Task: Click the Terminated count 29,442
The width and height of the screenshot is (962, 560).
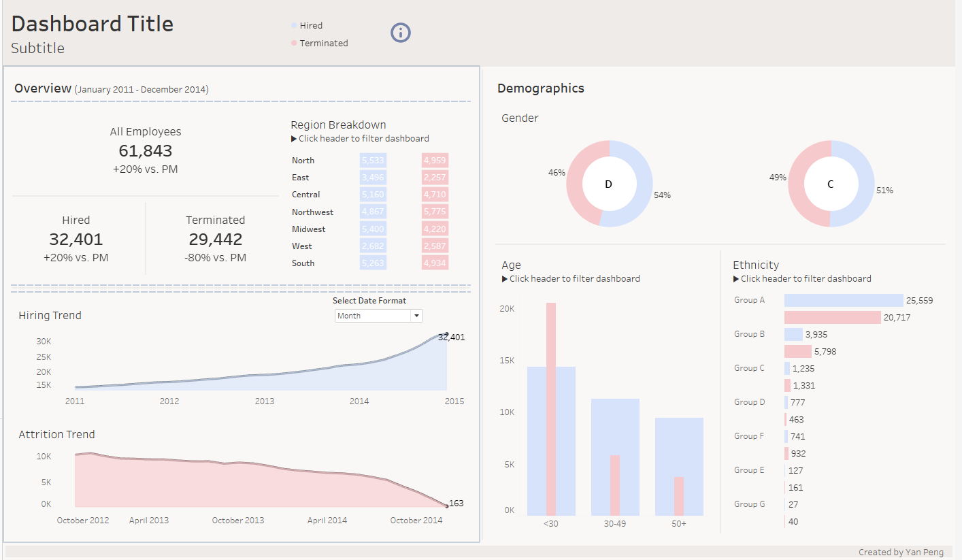Action: [x=216, y=240]
